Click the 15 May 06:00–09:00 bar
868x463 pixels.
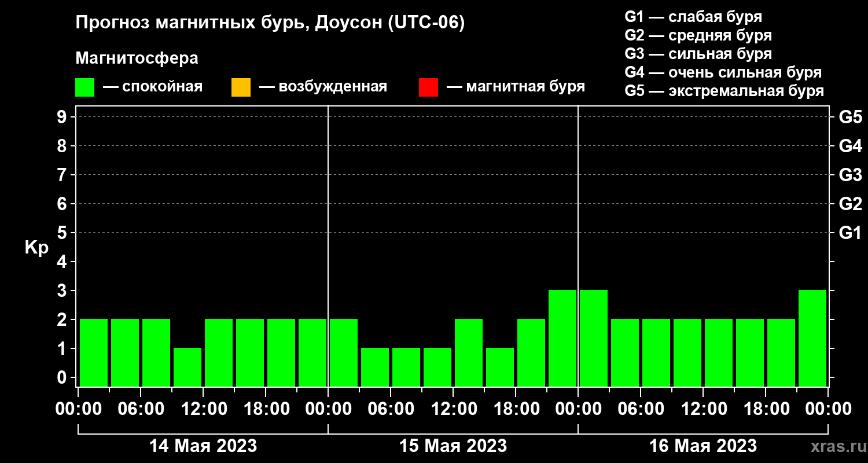click(x=406, y=367)
